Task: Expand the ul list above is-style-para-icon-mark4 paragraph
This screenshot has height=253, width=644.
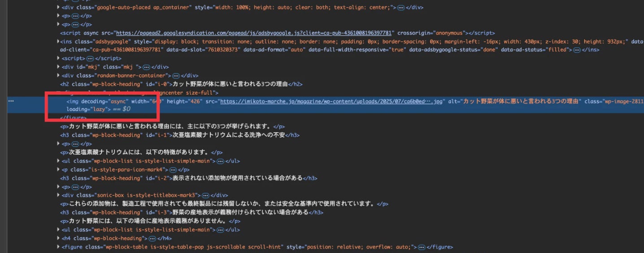Action: (x=58, y=161)
